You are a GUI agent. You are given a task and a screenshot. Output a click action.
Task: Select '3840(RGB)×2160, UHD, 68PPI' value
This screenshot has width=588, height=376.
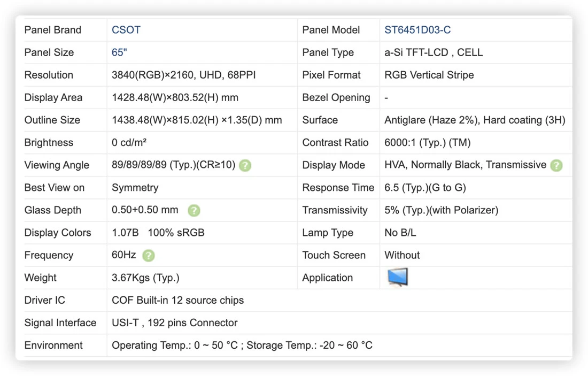pyautogui.click(x=184, y=75)
